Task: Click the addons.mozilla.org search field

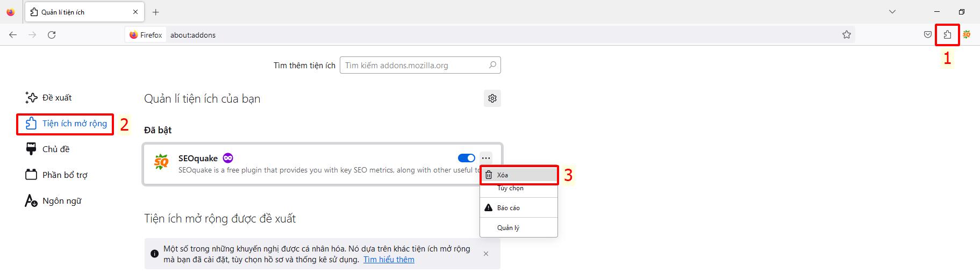Action: (414, 66)
